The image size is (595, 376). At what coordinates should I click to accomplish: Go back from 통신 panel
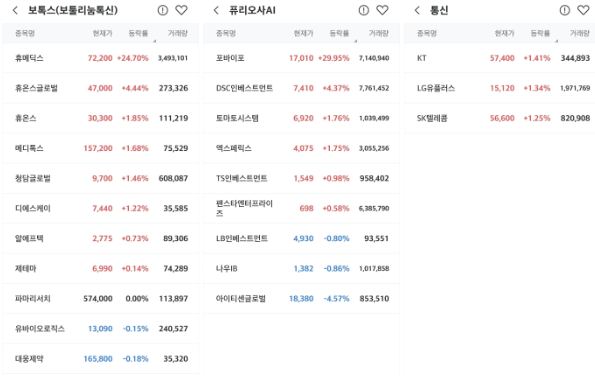[x=417, y=10]
